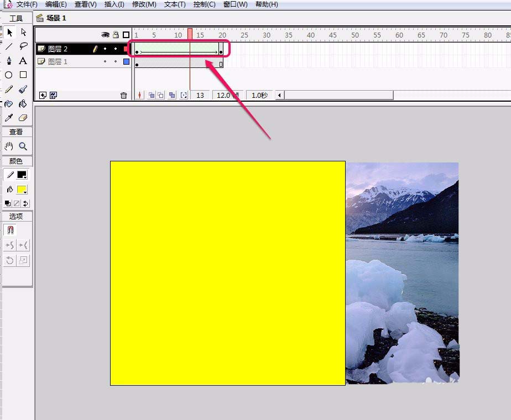The image size is (511, 420).
Task: Toggle Snap to Objects magnet
Action: (x=10, y=230)
